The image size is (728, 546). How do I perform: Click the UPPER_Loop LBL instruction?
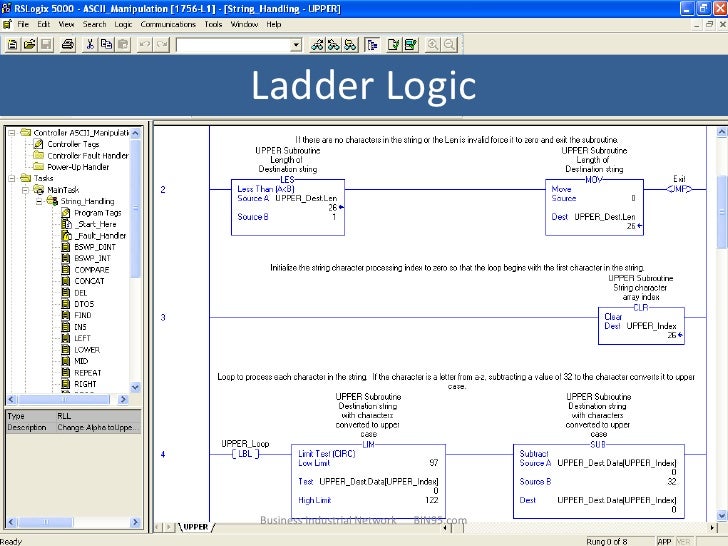coord(245,454)
